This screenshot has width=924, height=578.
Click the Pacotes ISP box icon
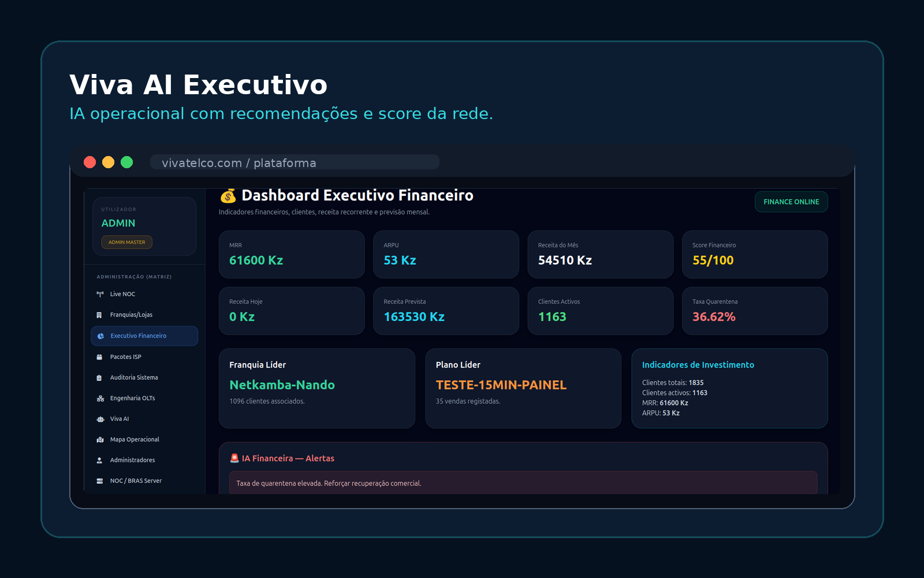pos(99,357)
